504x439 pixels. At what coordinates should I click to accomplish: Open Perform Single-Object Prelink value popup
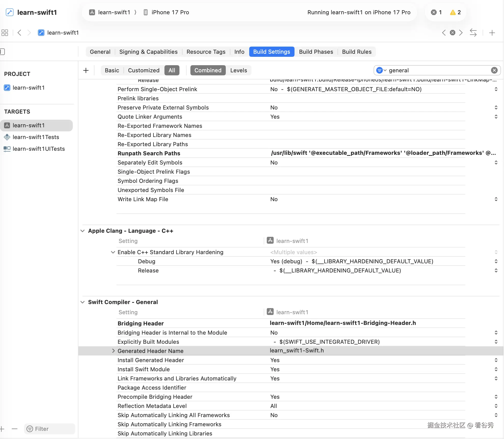496,89
